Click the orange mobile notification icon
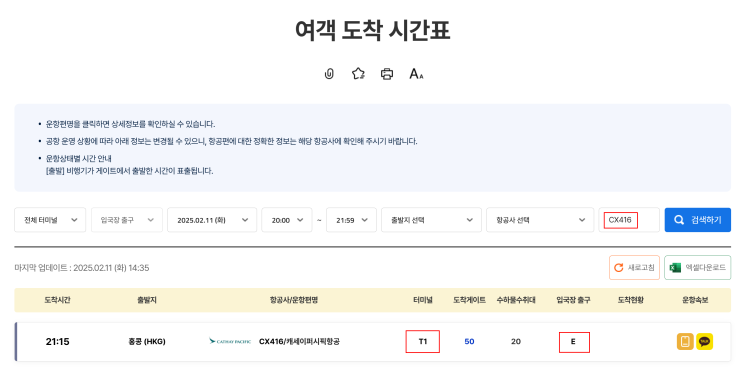 [x=685, y=342]
